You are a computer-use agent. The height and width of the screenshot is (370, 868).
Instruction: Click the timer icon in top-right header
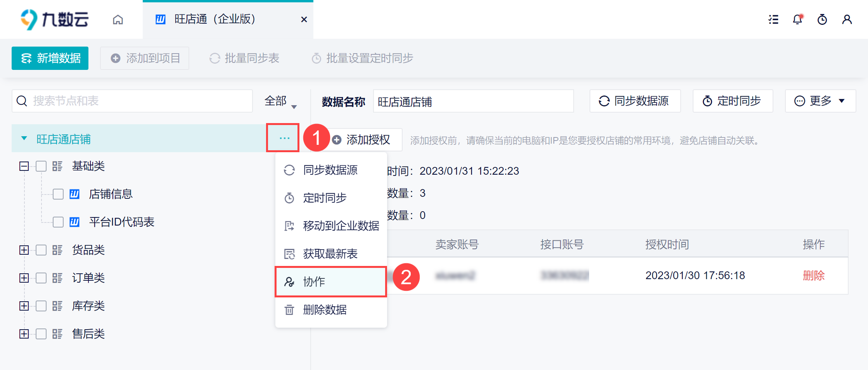point(822,19)
